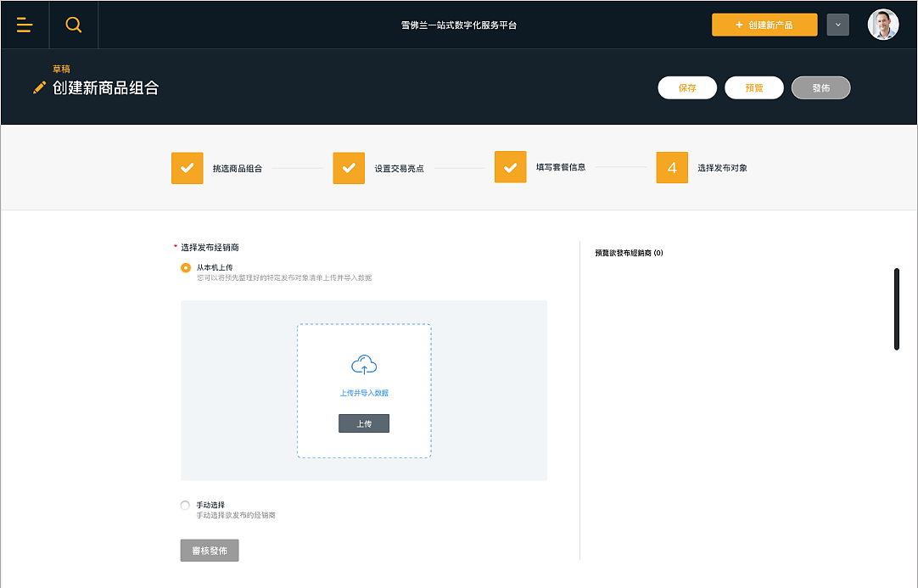
Task: Select the 手动选择 radio option
Action: pyautogui.click(x=184, y=505)
